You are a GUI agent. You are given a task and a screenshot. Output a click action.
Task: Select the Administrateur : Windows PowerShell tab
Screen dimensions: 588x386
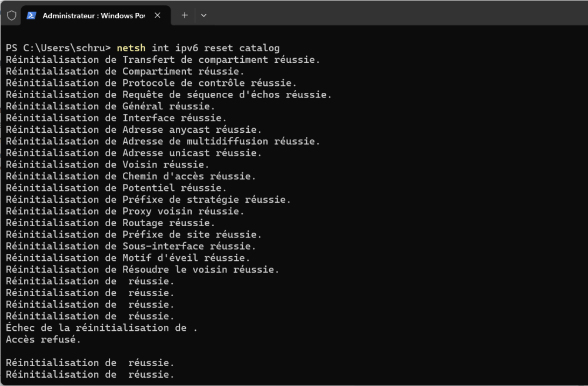coord(93,16)
